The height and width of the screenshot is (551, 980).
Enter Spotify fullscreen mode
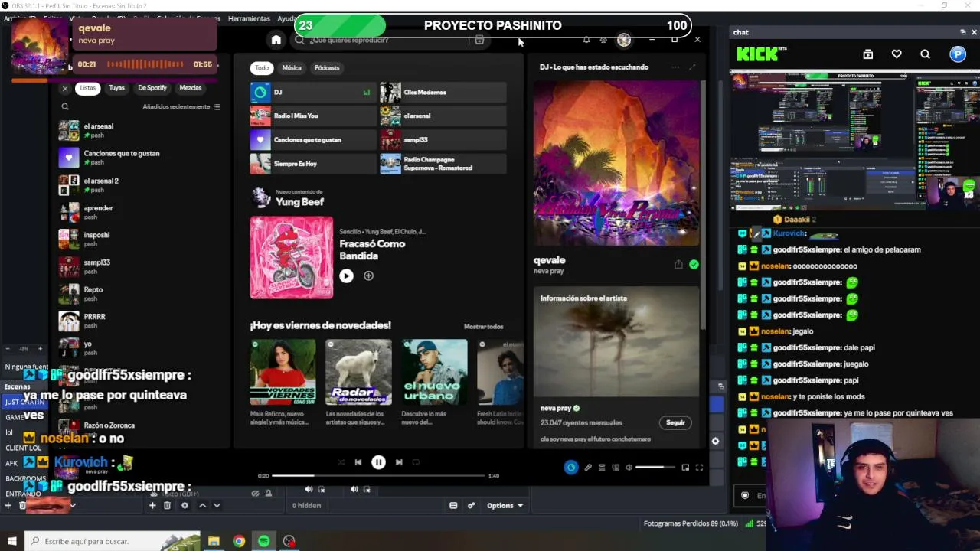coord(699,468)
